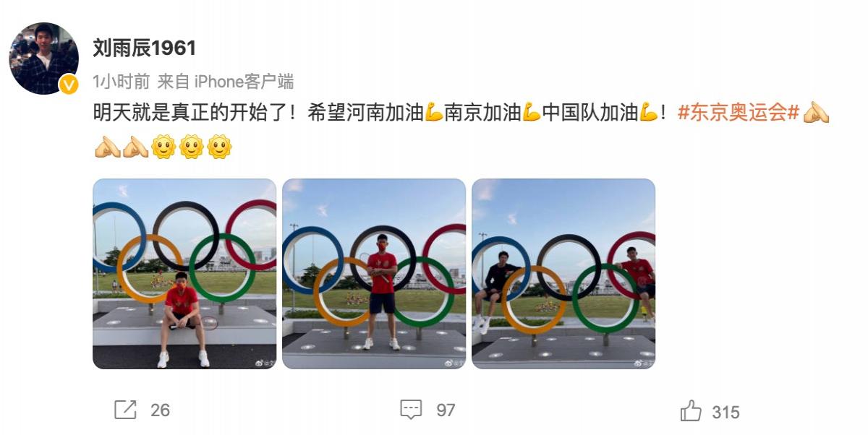Click the repost share icon
Screen dimensions: 868x435
[125, 410]
